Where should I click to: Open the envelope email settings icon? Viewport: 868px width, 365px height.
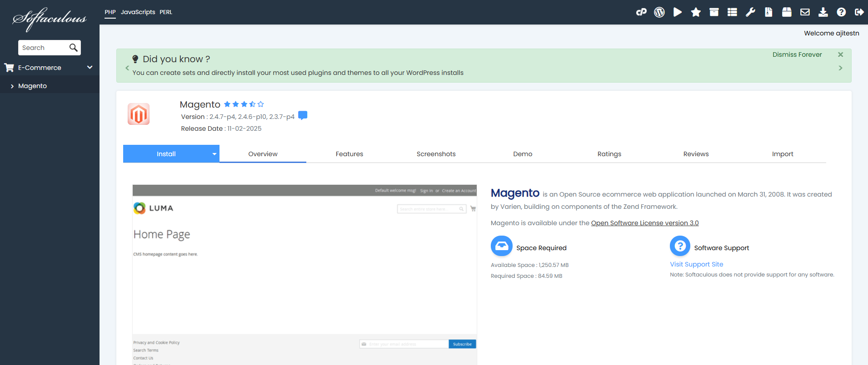pos(805,12)
